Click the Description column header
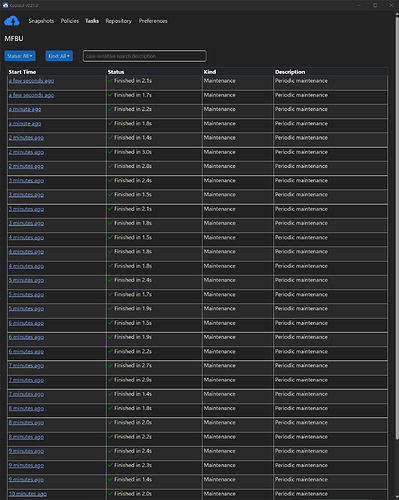399x500 pixels. pyautogui.click(x=290, y=72)
